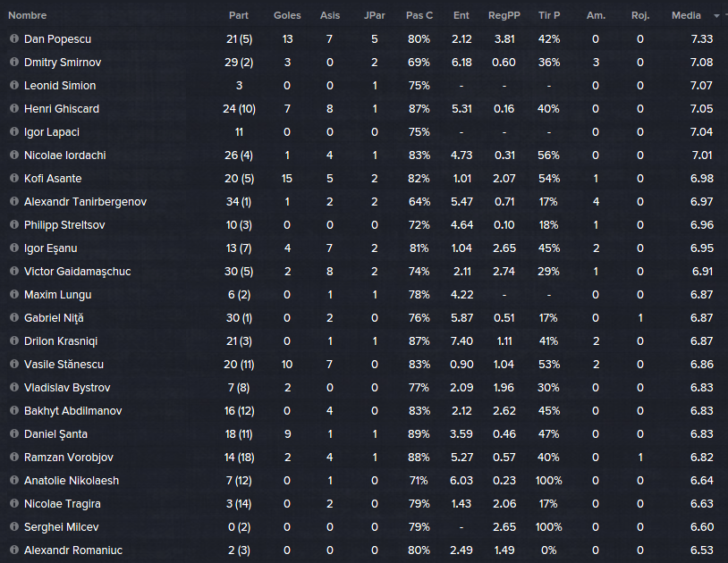Open info icon next to Dmitry Smirnov
Screen dimensions: 728x563
pos(14,62)
